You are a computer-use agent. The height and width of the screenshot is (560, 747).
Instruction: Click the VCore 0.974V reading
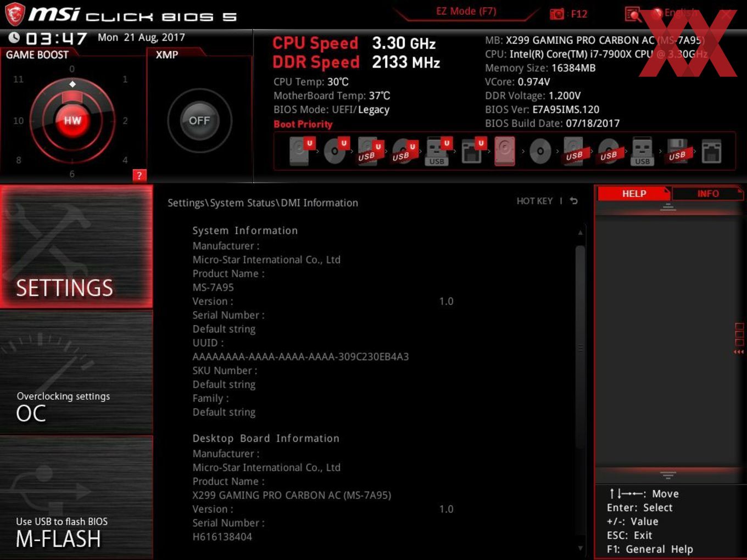click(x=517, y=82)
